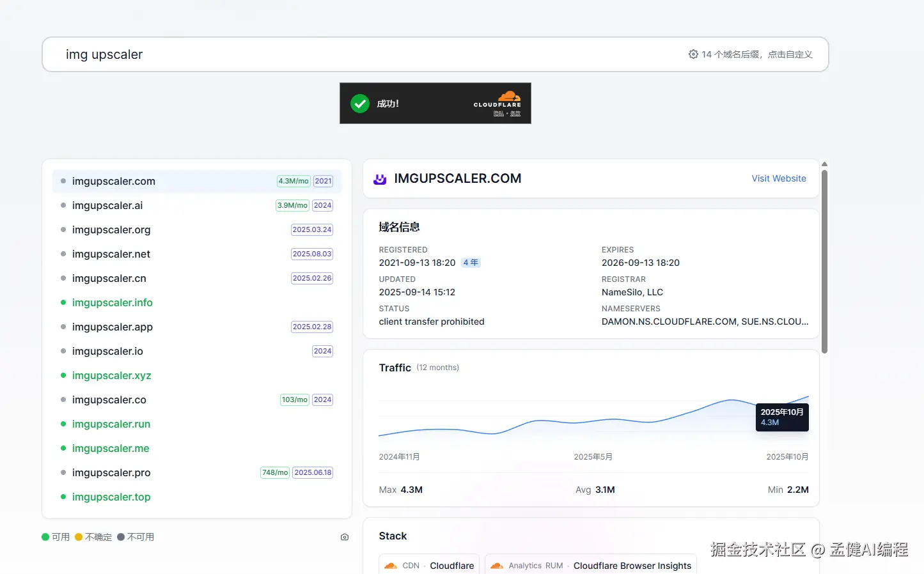Click the 748/mo traffic badge
Screen dimensions: 924x574
pyautogui.click(x=275, y=472)
